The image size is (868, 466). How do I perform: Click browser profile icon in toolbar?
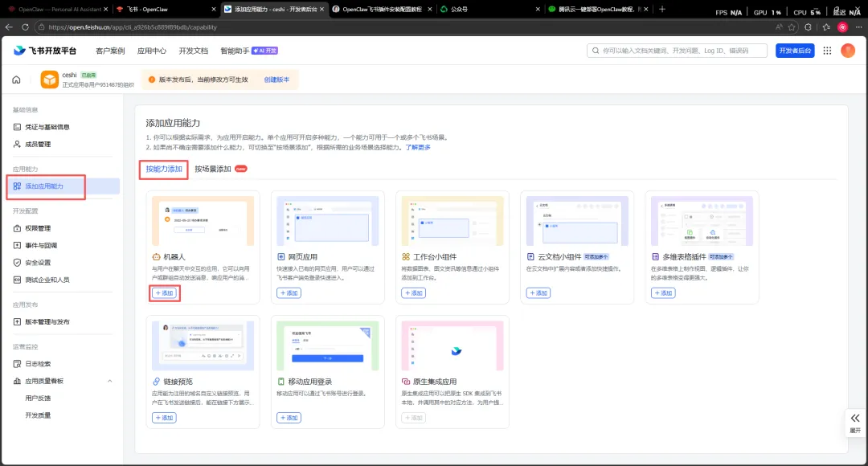coord(842,27)
